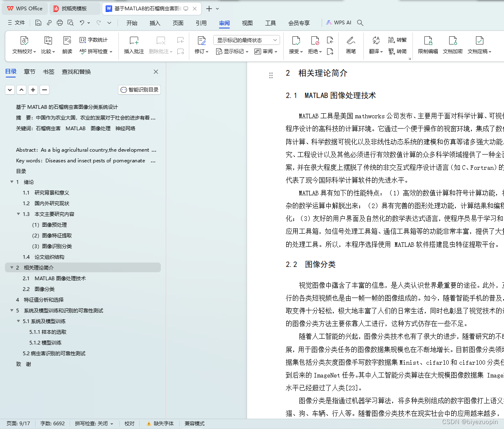
Task: Open Print Preview icon with magnifier
Action: [x=71, y=23]
